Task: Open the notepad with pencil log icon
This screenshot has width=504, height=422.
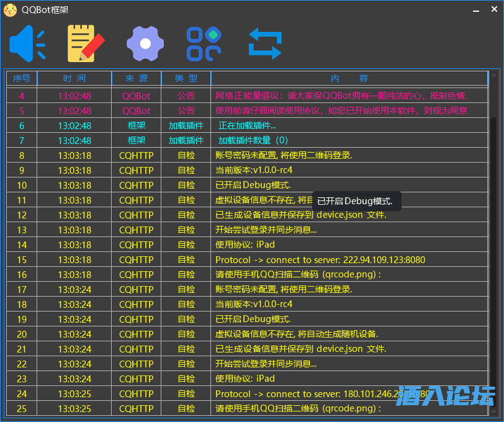Action: coord(85,43)
